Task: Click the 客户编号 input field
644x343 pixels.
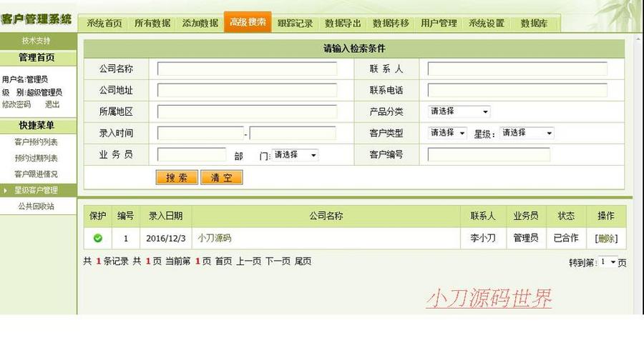Action: [x=489, y=154]
